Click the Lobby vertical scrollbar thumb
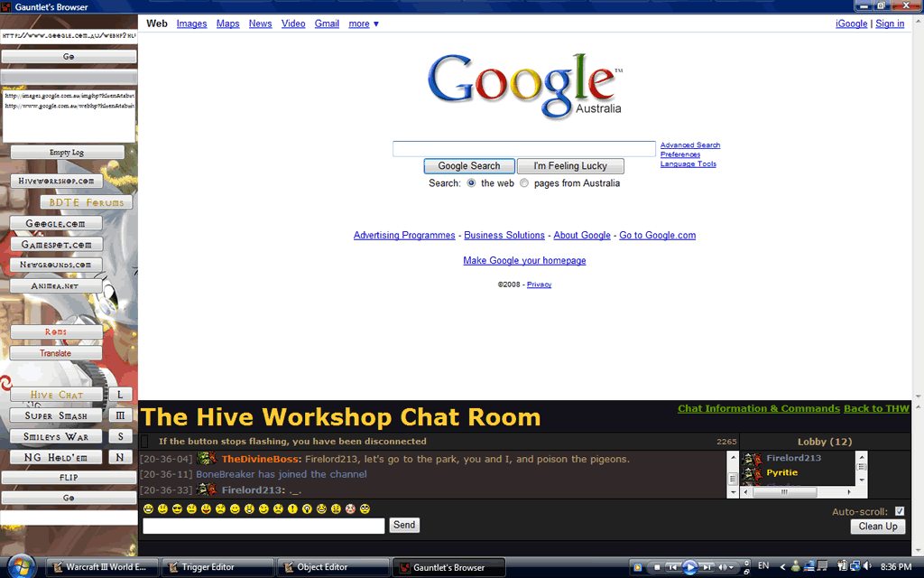924x578 pixels. [x=862, y=467]
